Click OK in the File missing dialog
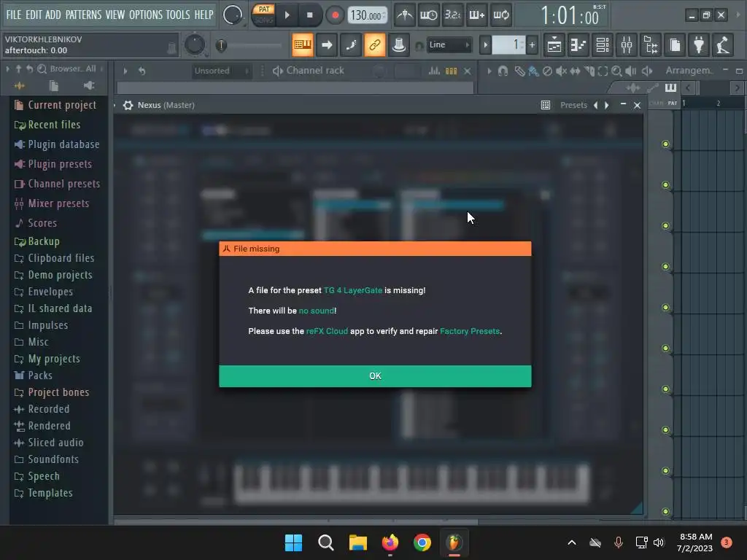Viewport: 747px width, 560px height. tap(375, 376)
